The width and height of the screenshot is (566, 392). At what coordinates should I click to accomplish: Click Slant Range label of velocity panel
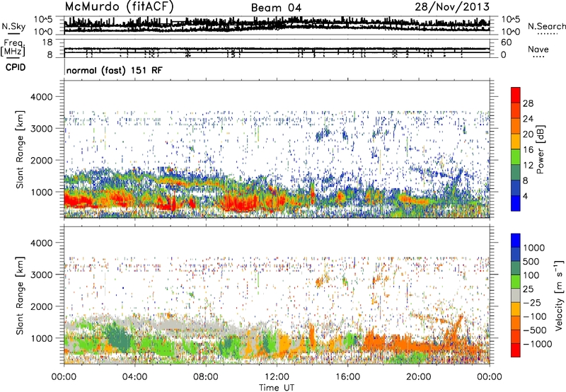[20, 295]
